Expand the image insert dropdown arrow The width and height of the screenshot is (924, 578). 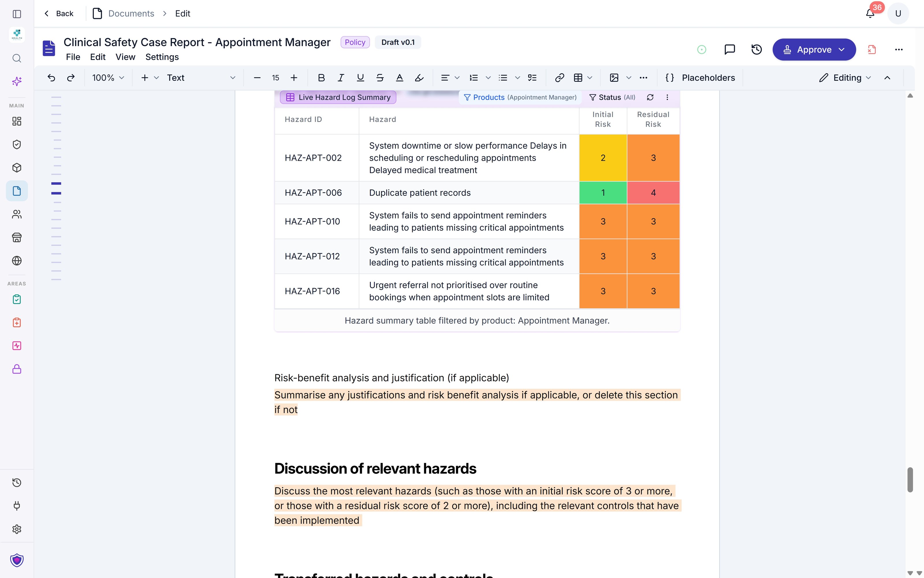point(629,78)
